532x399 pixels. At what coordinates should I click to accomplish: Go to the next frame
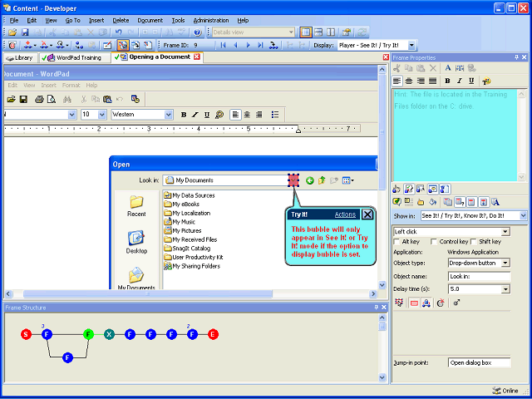pos(248,45)
